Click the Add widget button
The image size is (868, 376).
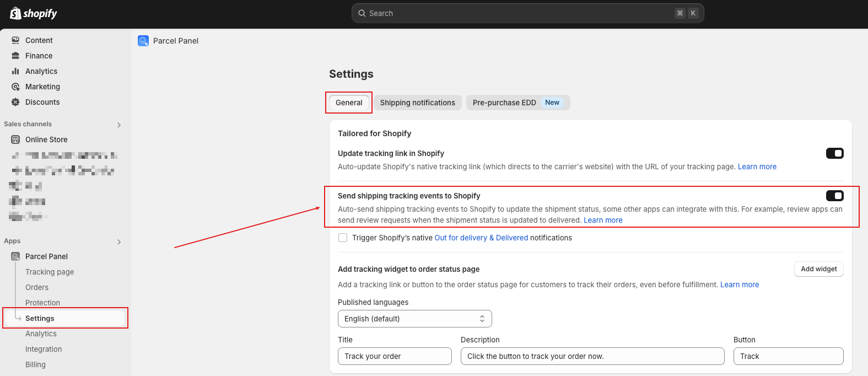pos(818,269)
